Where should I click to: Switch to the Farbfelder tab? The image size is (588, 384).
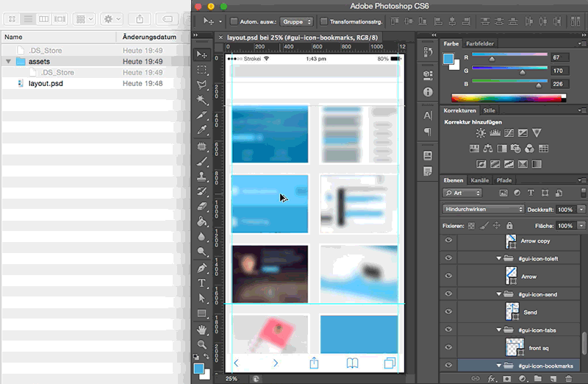pyautogui.click(x=480, y=43)
